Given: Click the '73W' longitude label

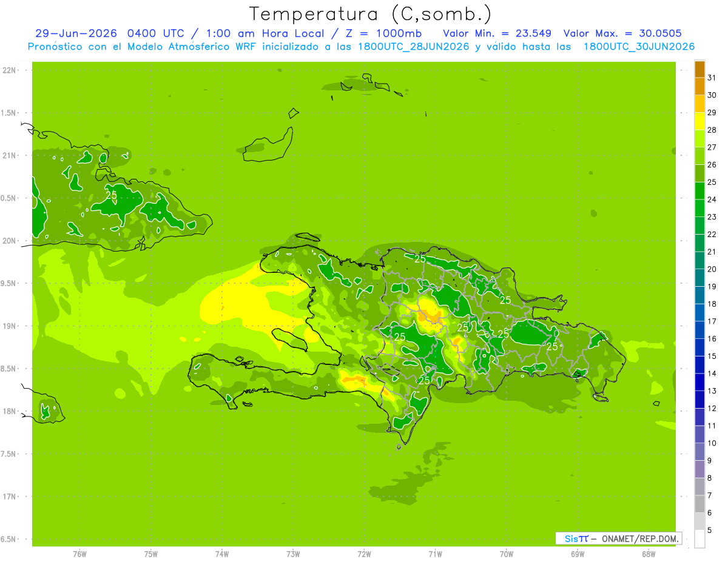Looking at the screenshot, I should (293, 554).
